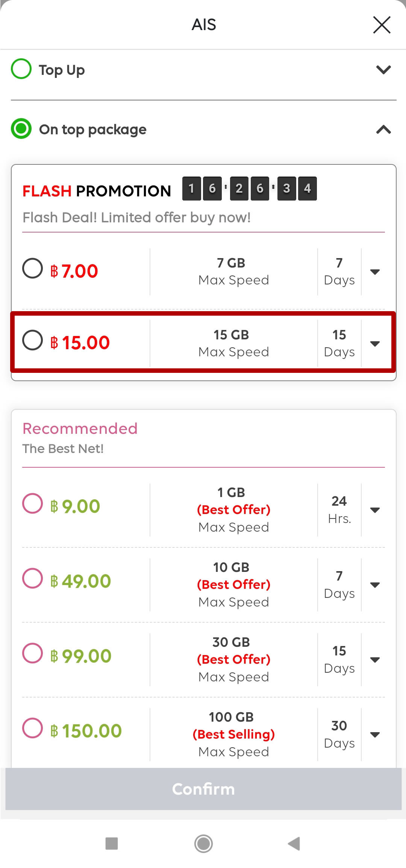Pick the ฿49.00 recommended package radio
Viewport: 406px width, 868px height.
33,578
